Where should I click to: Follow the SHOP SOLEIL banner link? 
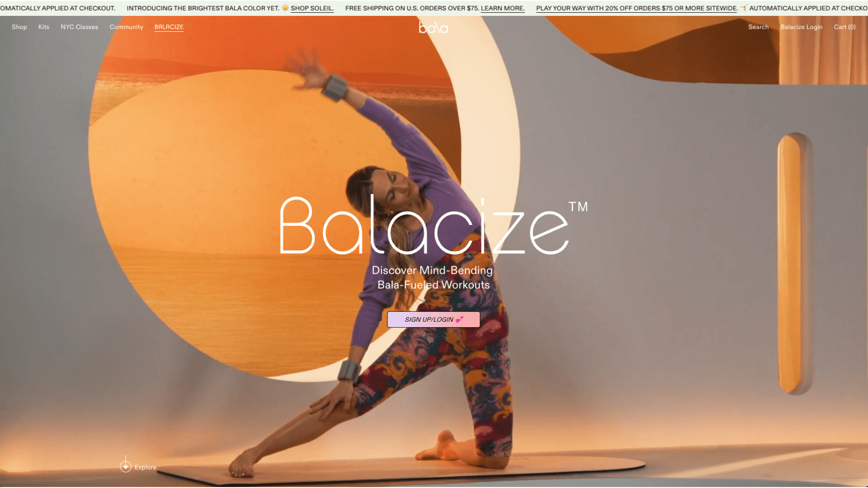(312, 8)
